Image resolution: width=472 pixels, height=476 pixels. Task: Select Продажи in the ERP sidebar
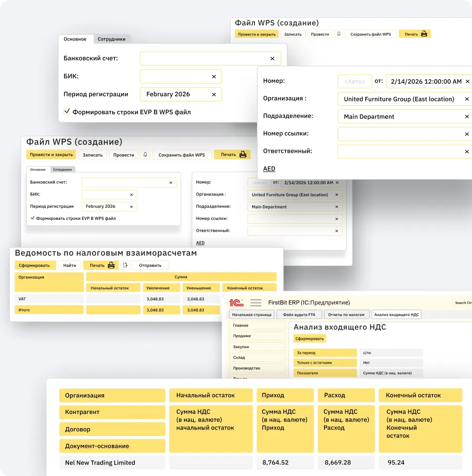pyautogui.click(x=242, y=336)
